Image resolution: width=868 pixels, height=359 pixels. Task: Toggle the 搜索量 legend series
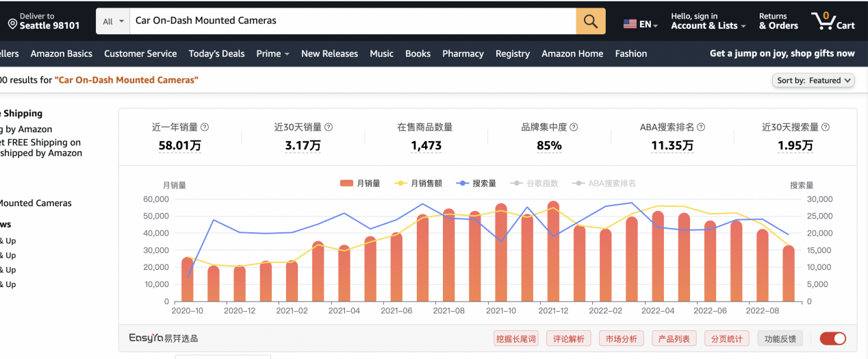click(x=475, y=184)
